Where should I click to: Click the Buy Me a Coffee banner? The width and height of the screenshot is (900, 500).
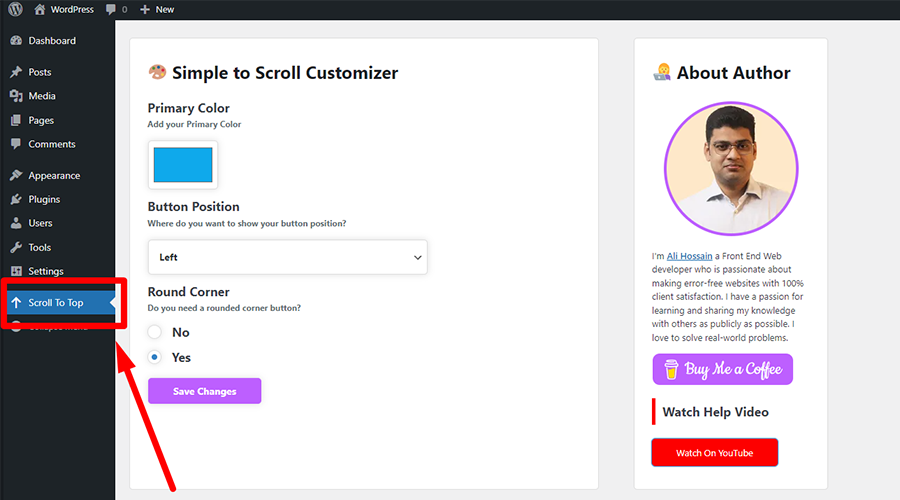(722, 369)
